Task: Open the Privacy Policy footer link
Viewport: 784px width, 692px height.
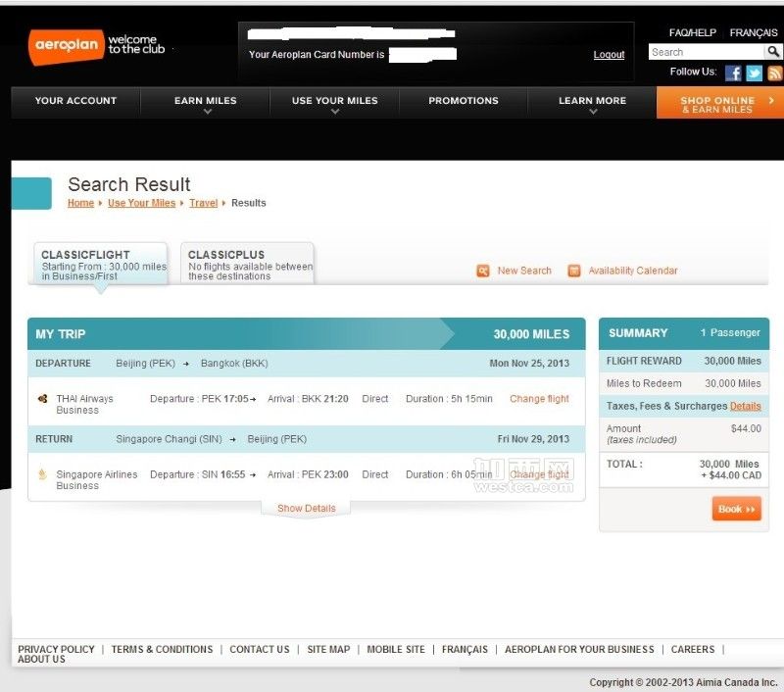Action: (56, 649)
